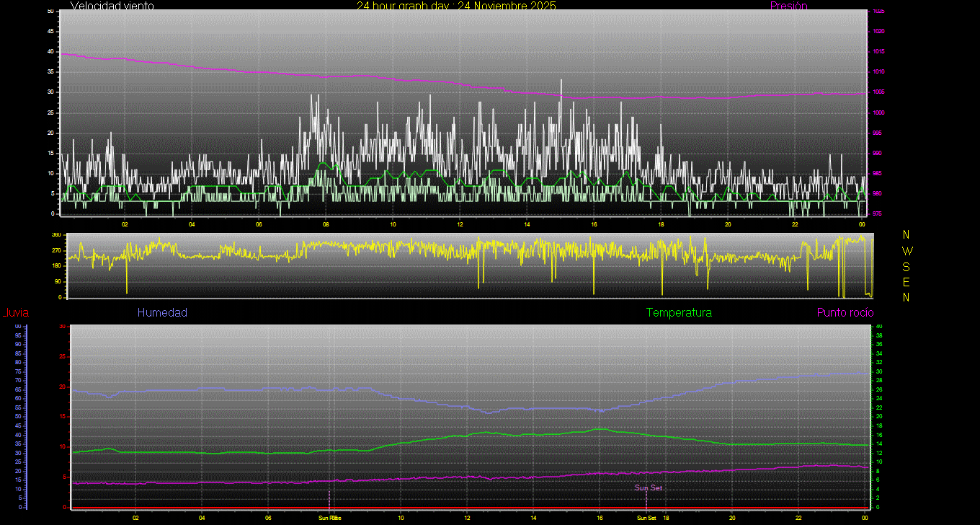The image size is (980, 525).
Task: Select hour 08 tick under wind speed graph
Action: click(x=326, y=224)
